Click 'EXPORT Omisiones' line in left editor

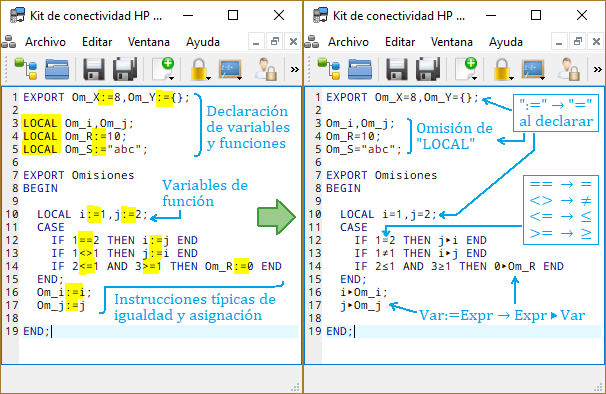tap(79, 176)
